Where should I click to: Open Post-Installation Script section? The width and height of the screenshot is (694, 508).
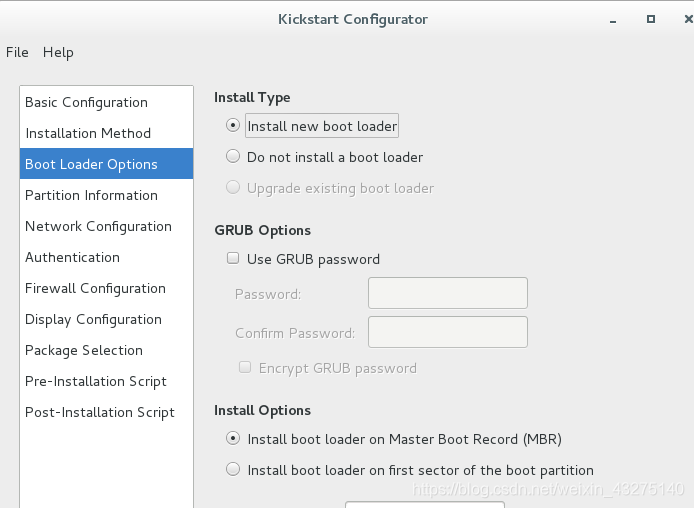pos(100,412)
